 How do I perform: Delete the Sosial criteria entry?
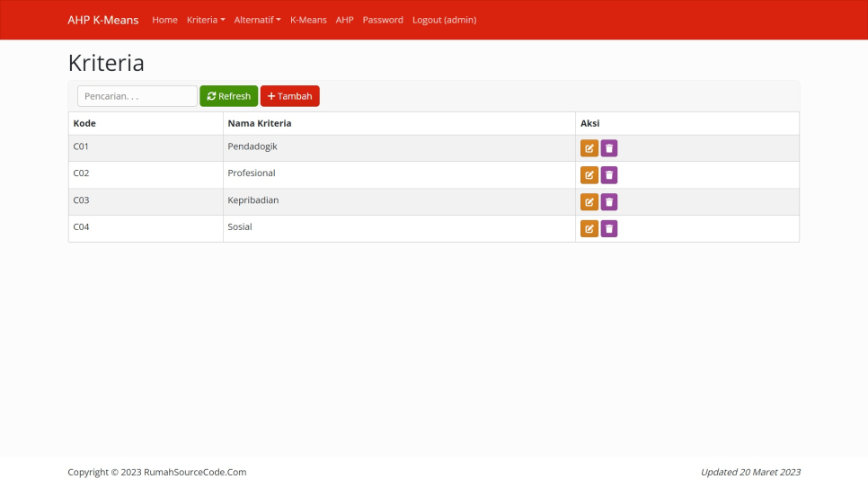609,229
